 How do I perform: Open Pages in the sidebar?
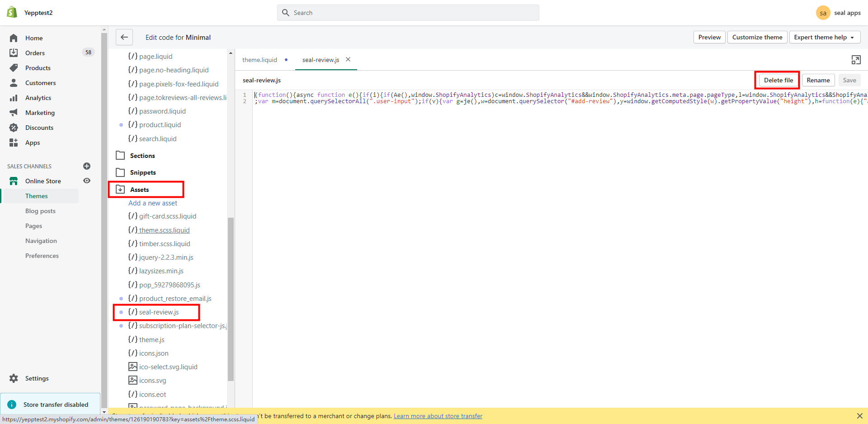(x=33, y=226)
